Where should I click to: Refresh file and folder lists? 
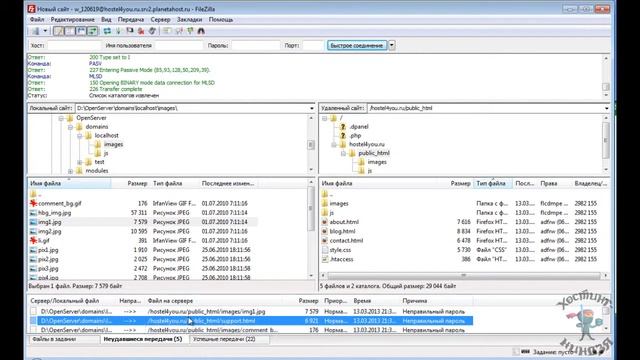107,31
